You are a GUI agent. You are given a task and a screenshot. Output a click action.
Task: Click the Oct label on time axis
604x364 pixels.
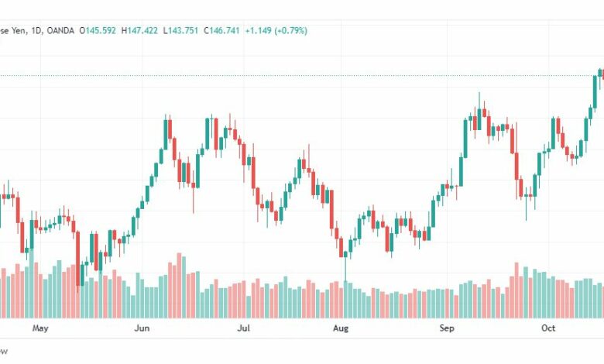click(x=548, y=328)
